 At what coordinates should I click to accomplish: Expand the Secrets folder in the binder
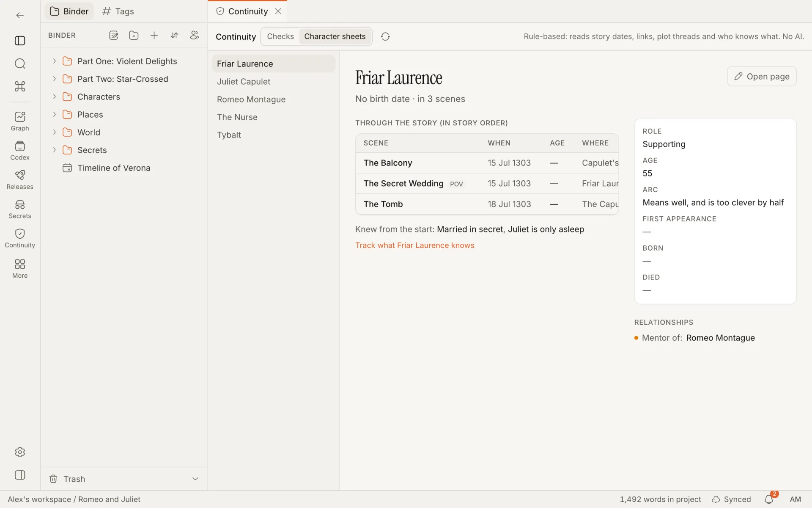tap(54, 150)
